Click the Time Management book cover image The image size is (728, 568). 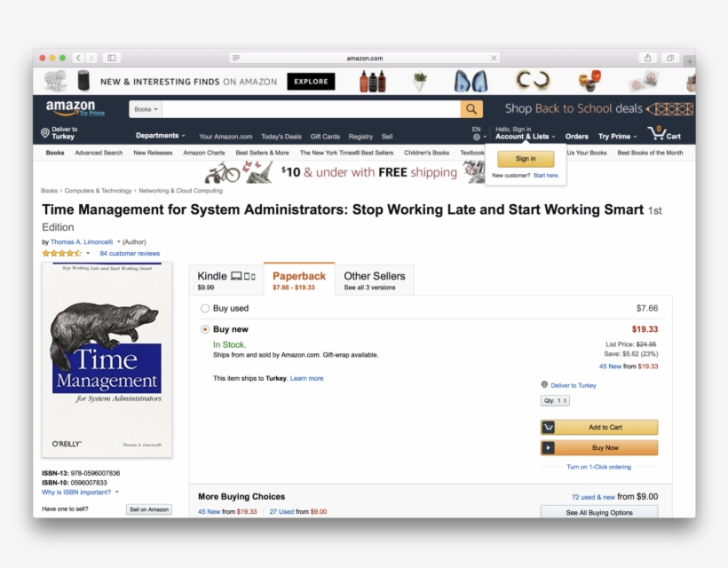click(x=107, y=359)
